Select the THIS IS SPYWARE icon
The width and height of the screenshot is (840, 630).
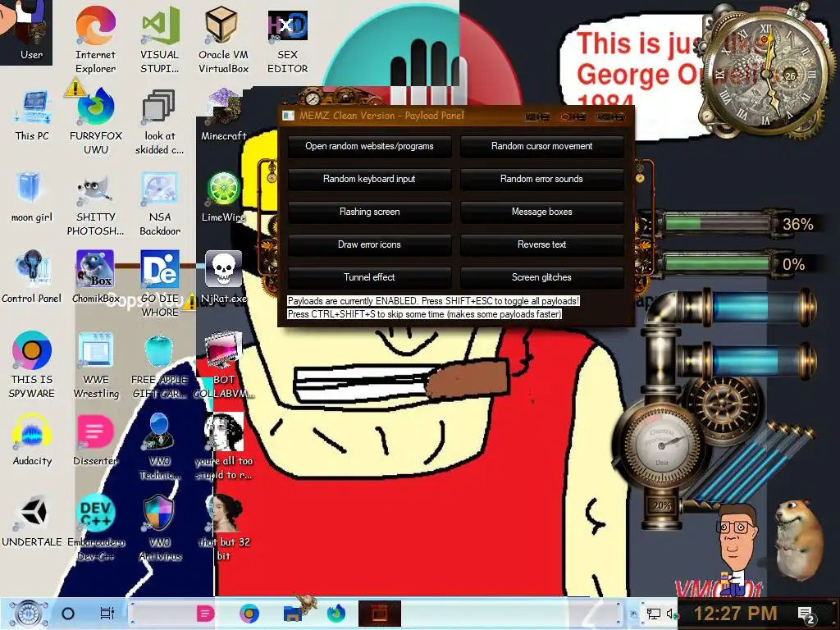32,364
